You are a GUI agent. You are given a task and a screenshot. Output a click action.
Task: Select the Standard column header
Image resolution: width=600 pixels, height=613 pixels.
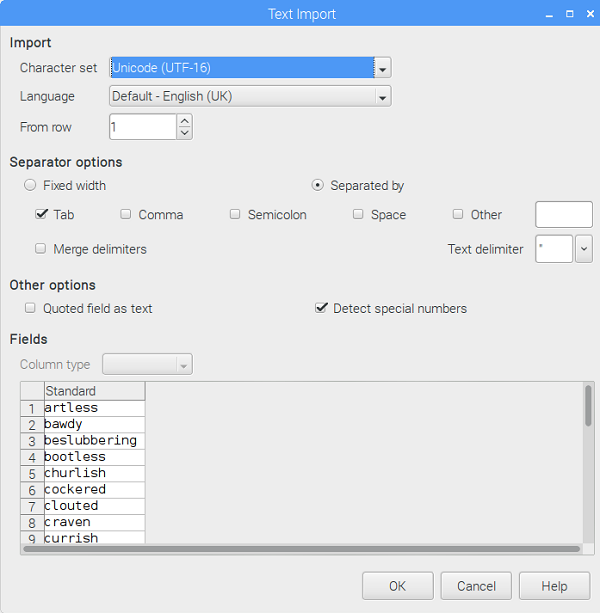[95, 391]
